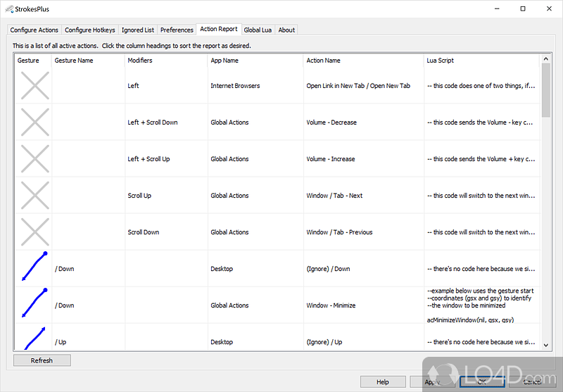Viewport: 563px width, 392px height.
Task: Click the '(Ignore) / Up' action name
Action: [324, 342]
